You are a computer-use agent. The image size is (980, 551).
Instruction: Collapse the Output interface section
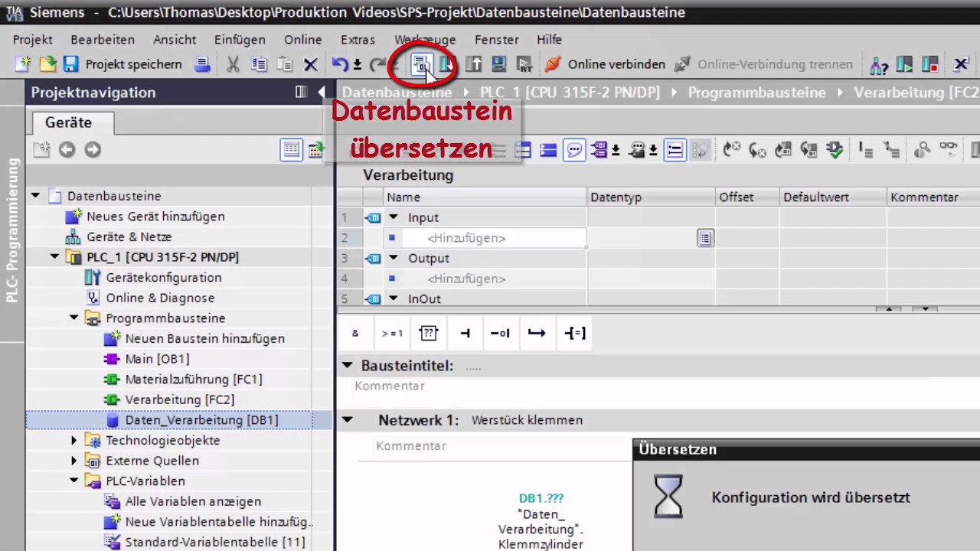(x=394, y=258)
